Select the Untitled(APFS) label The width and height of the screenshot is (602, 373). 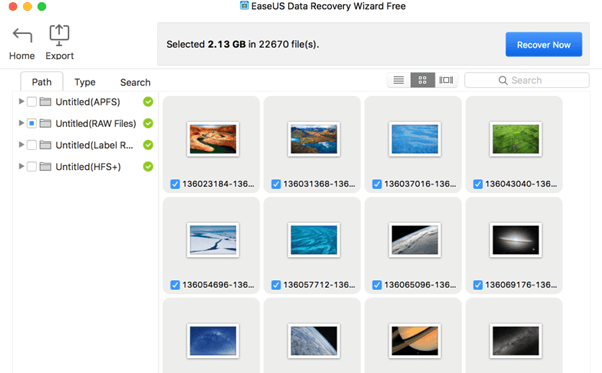(88, 102)
